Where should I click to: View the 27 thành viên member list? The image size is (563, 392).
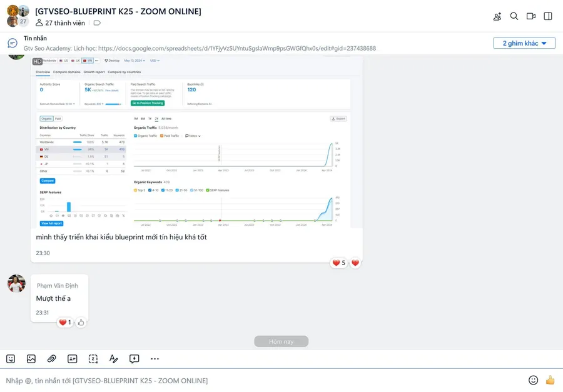pos(60,23)
